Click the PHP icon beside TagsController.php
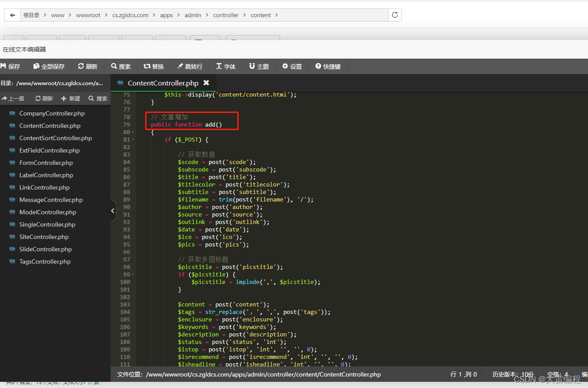 12,261
